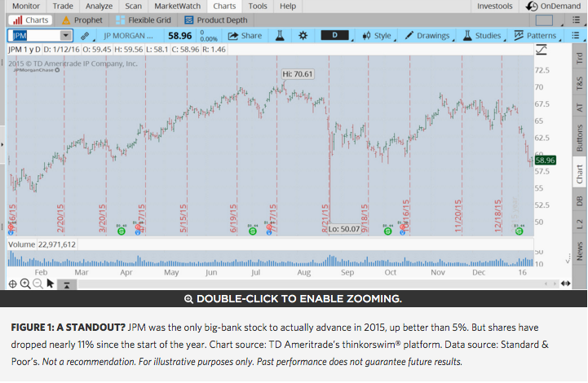
Task: Open the chart grid layout selector
Action: tap(545, 20)
